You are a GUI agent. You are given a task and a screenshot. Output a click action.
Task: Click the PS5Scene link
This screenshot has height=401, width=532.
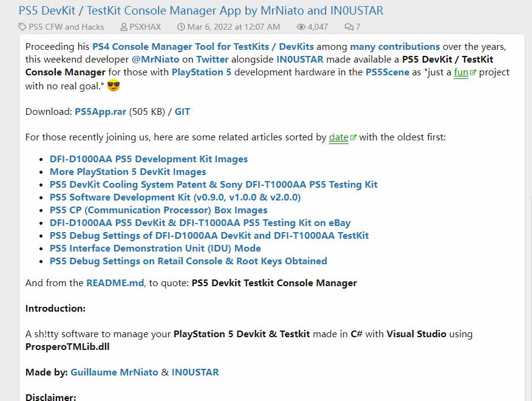(x=387, y=72)
